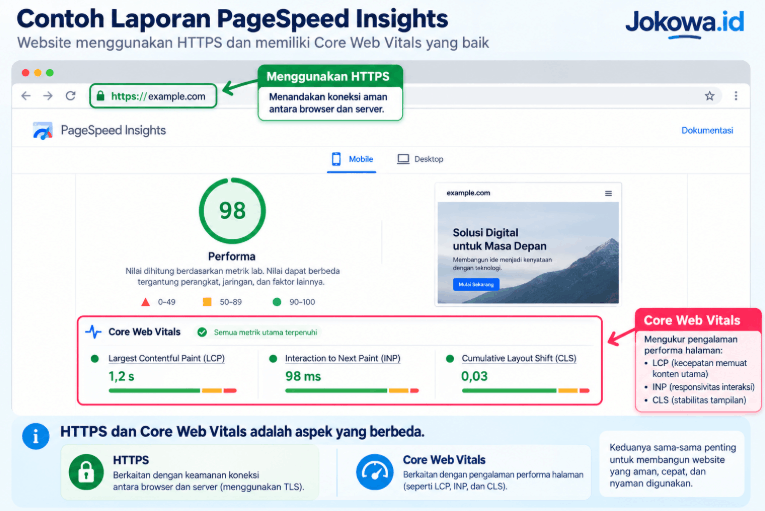Click the browser forward arrow
This screenshot has height=511, width=765.
(x=48, y=96)
